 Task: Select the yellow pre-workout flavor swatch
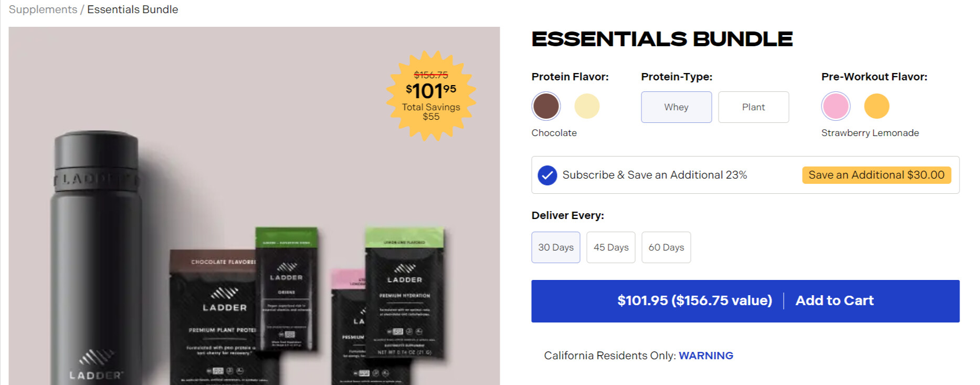[x=877, y=106]
